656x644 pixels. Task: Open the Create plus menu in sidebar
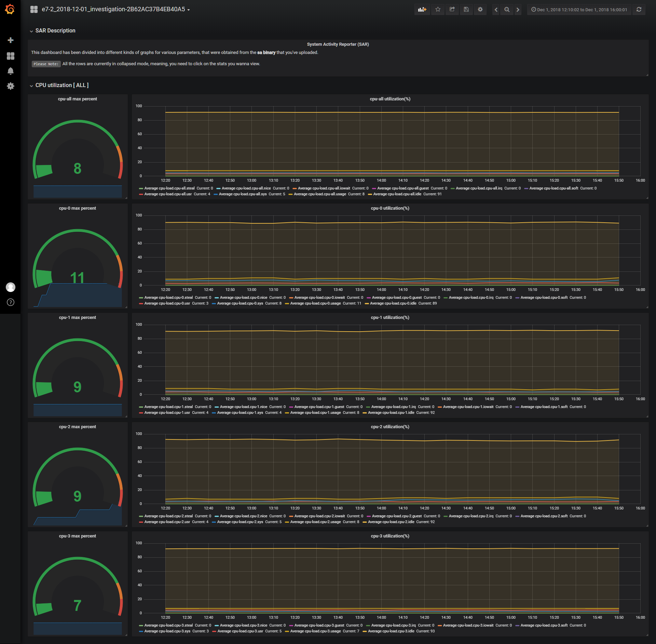point(10,40)
